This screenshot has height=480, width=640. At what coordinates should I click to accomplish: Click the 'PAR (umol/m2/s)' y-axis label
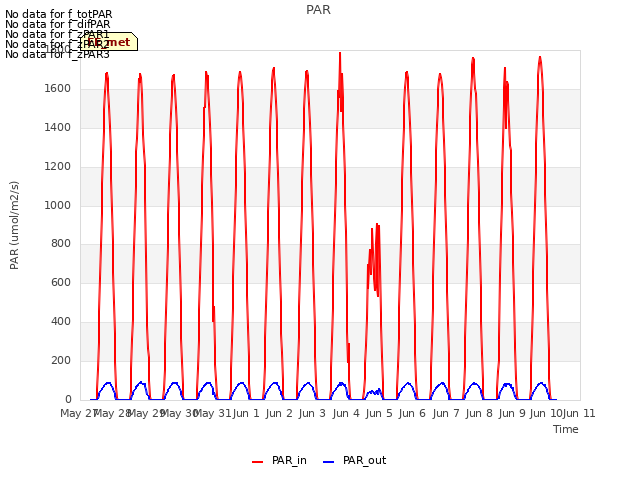pyautogui.click(x=14, y=225)
